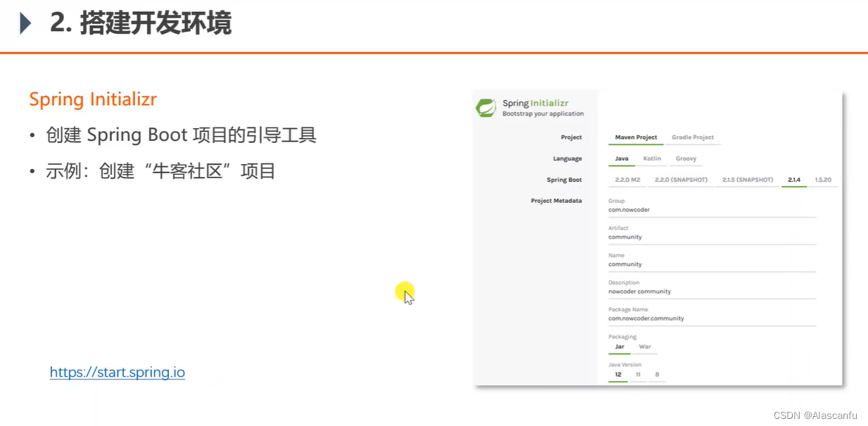The width and height of the screenshot is (868, 426).
Task: Click the 'Spring Boot' row label
Action: (x=565, y=180)
